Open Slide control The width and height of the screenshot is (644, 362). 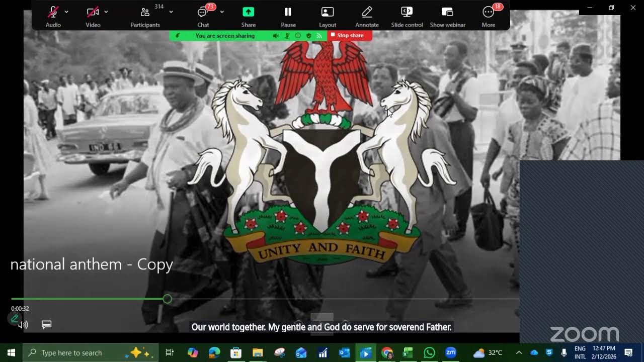tap(407, 16)
